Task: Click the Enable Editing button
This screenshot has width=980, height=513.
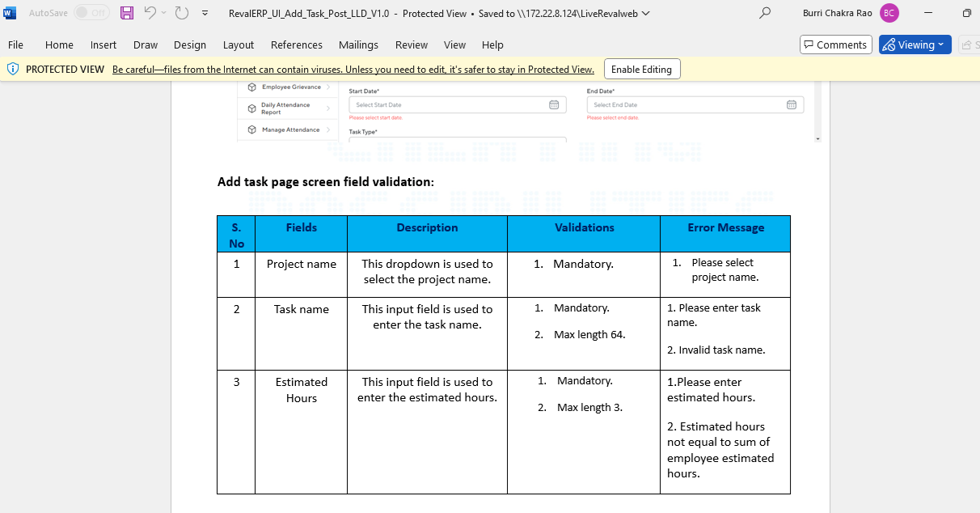Action: [641, 69]
